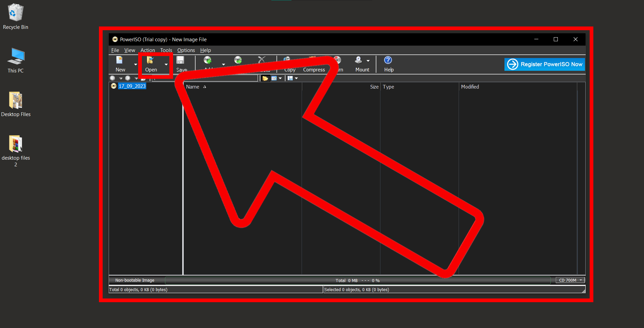This screenshot has height=328, width=644.
Task: Save the current image file
Action: pos(181,64)
